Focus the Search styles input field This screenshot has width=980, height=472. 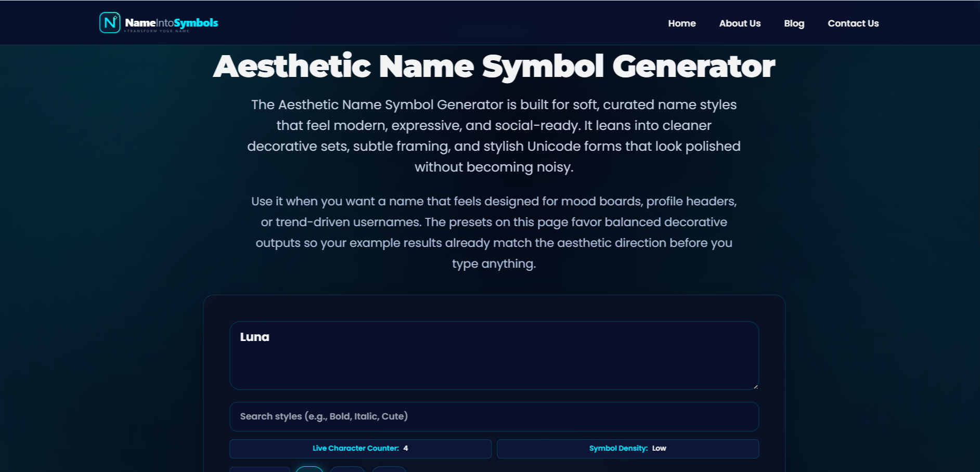494,416
